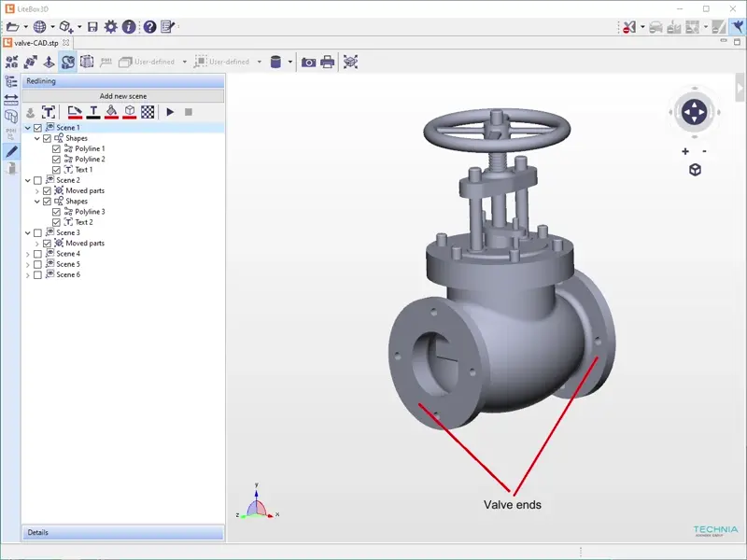The image size is (747, 560).
Task: Click the save floppy disk icon
Action: click(x=92, y=27)
